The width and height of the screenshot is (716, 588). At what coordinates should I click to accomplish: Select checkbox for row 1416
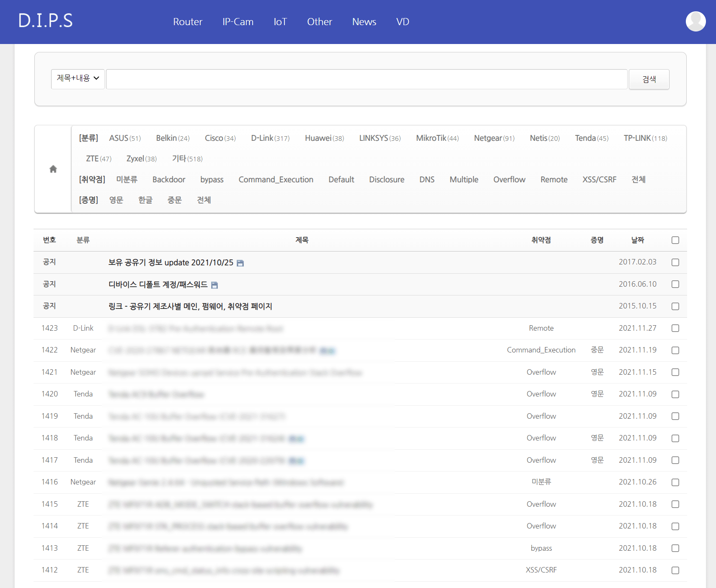coord(675,482)
